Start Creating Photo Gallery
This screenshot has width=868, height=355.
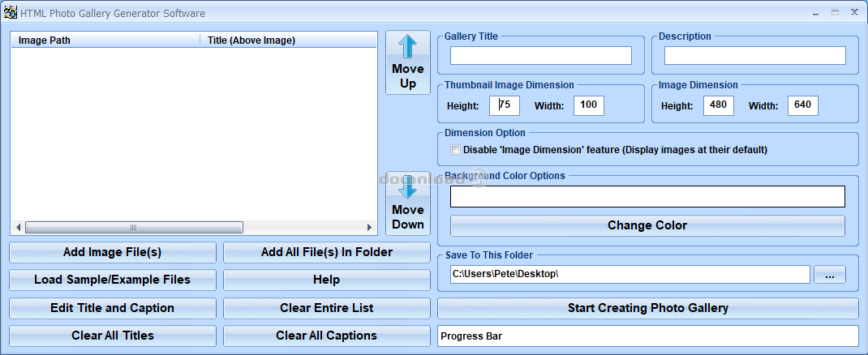tap(647, 308)
